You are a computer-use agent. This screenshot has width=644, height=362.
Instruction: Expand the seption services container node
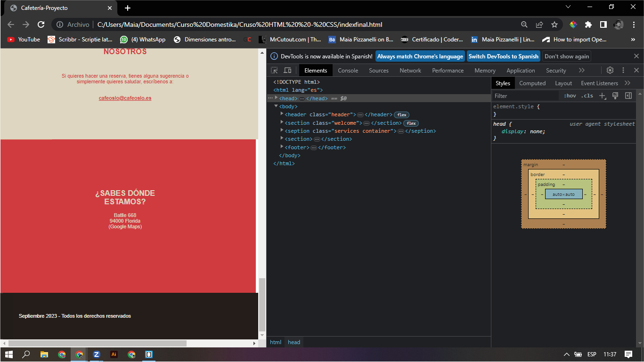click(282, 131)
